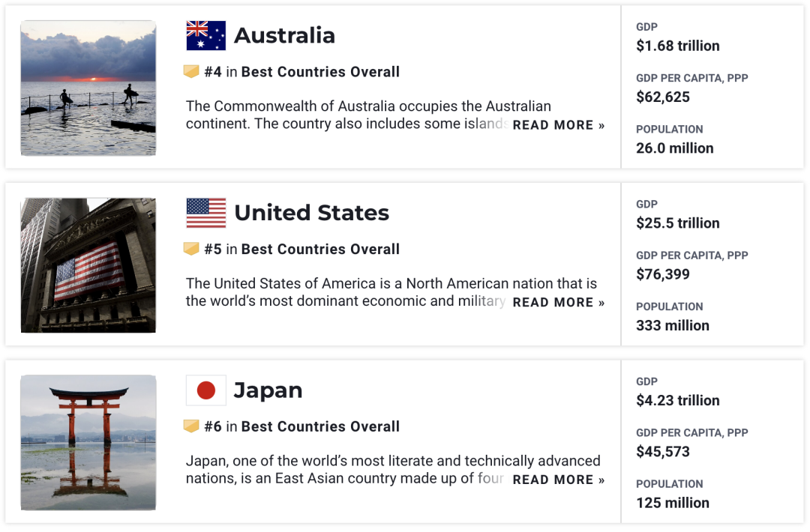Click Best Countries Overall link under United States
This screenshot has height=532, width=810.
pos(320,250)
